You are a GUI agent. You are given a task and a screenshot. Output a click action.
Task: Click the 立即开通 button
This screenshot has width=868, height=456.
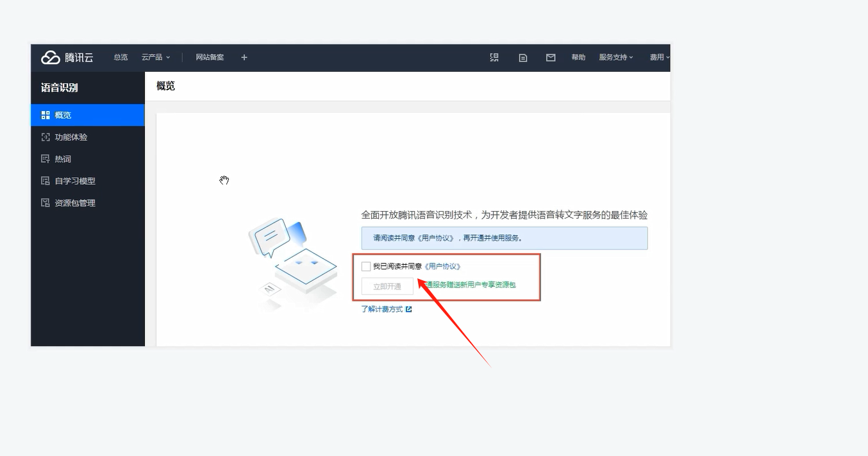pos(387,287)
